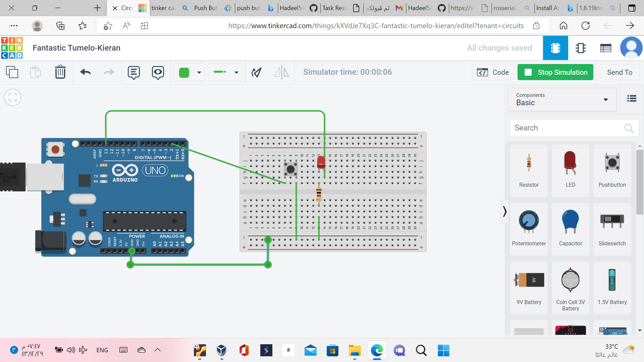The height and width of the screenshot is (362, 644).
Task: Select the Capacitor component
Action: click(x=570, y=229)
